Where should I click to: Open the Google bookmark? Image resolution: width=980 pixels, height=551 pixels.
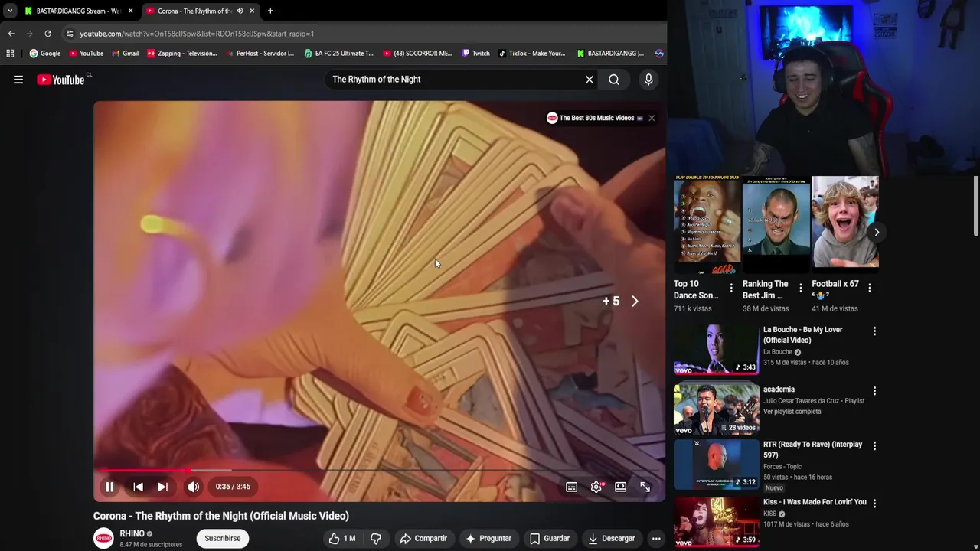(45, 54)
